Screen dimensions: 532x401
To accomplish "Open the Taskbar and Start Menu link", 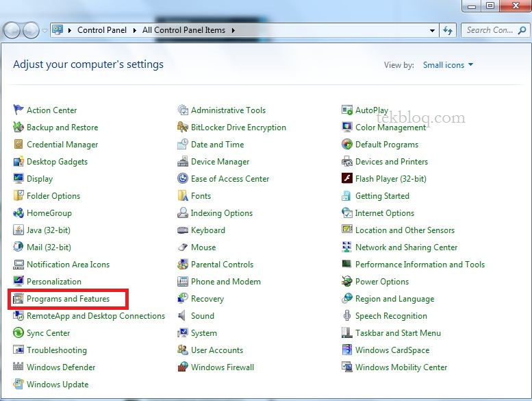I will coord(398,332).
